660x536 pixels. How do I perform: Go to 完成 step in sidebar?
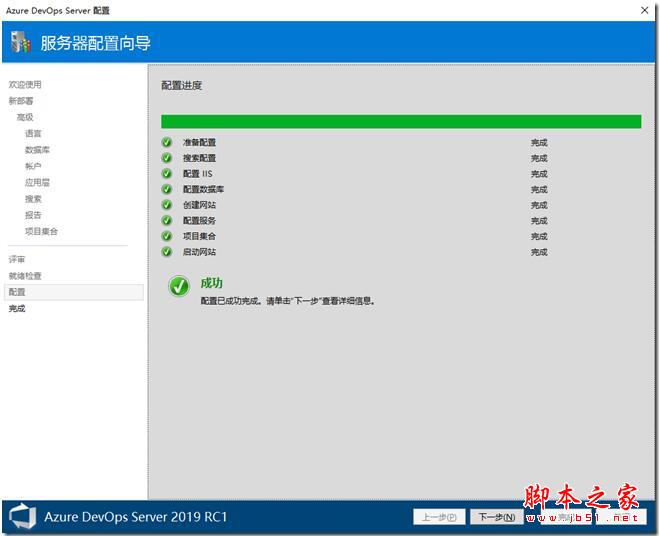[x=17, y=308]
